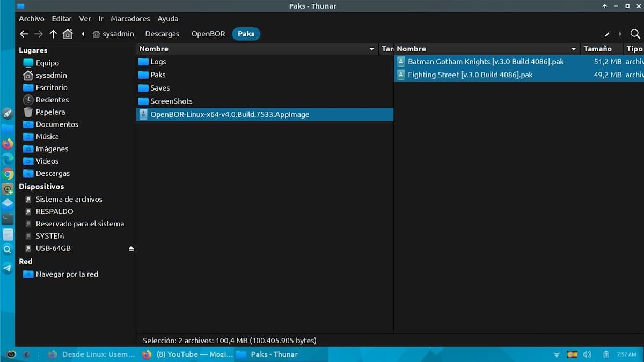Click the pencil icon to edit location path

pos(608,34)
